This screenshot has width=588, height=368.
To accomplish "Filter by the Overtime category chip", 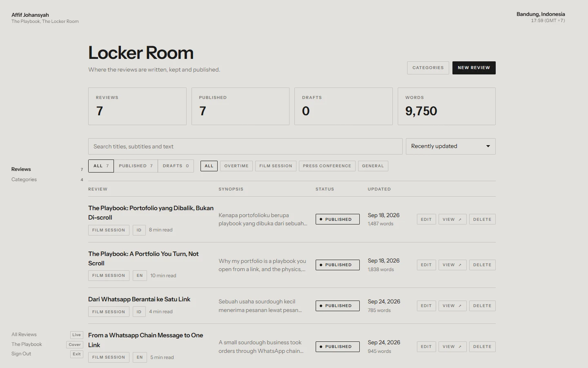I will (x=236, y=166).
